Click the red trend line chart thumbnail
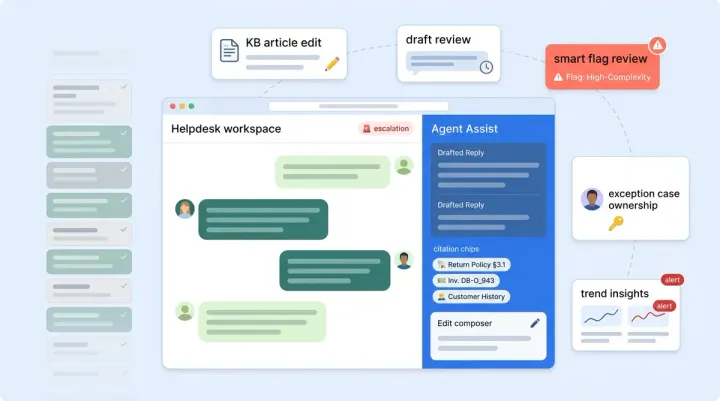The width and height of the screenshot is (720, 401). [x=648, y=316]
